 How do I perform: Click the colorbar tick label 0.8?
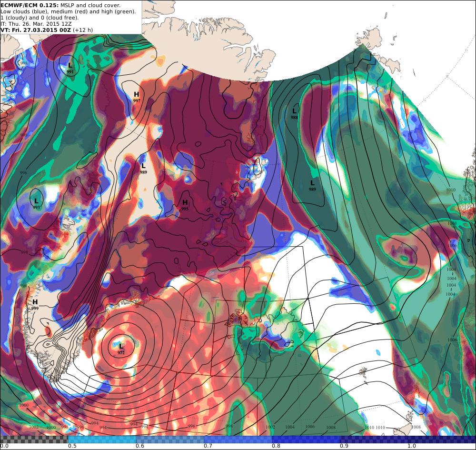pyautogui.click(x=276, y=446)
